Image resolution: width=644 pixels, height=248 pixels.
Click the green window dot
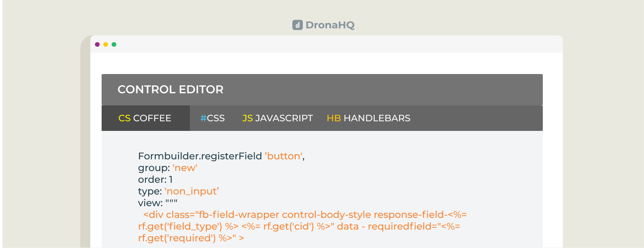point(114,44)
